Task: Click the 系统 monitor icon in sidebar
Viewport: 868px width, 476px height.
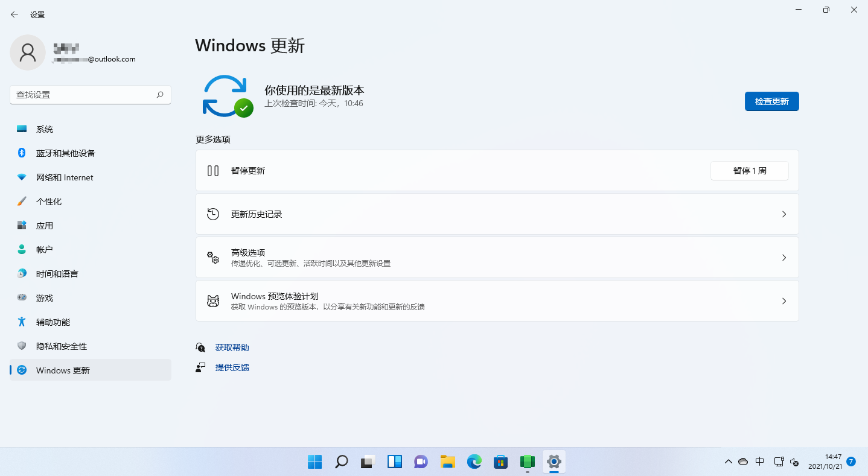Action: click(x=22, y=129)
